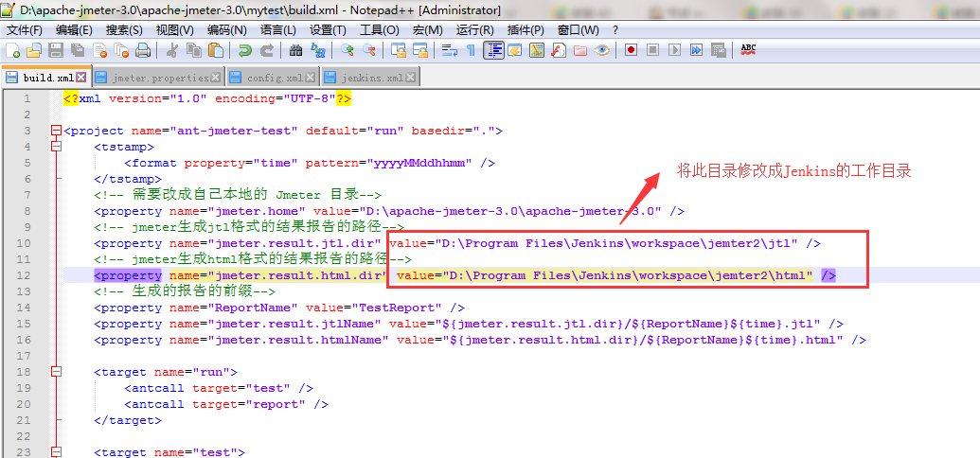Open the ? help menu

coord(615,30)
